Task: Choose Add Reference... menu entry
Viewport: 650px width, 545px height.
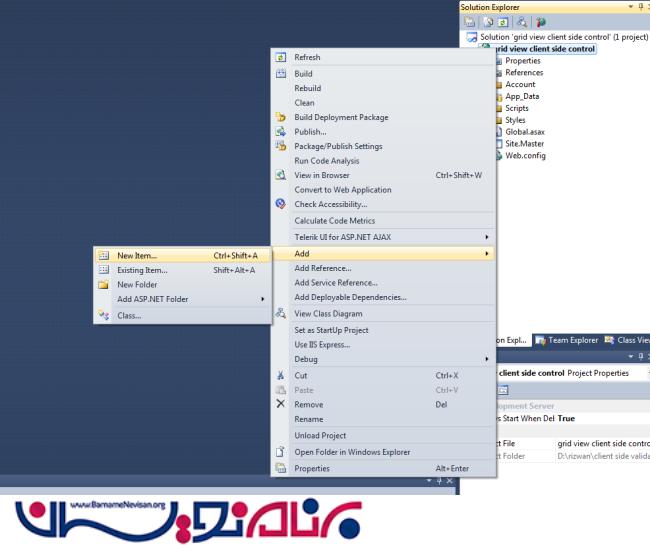Action: 323,268
